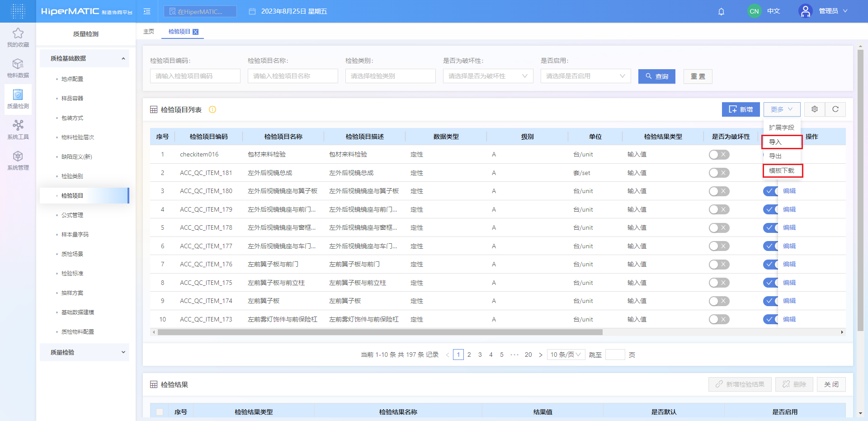
Task: Open the app grid launcher icon
Action: coord(18,11)
